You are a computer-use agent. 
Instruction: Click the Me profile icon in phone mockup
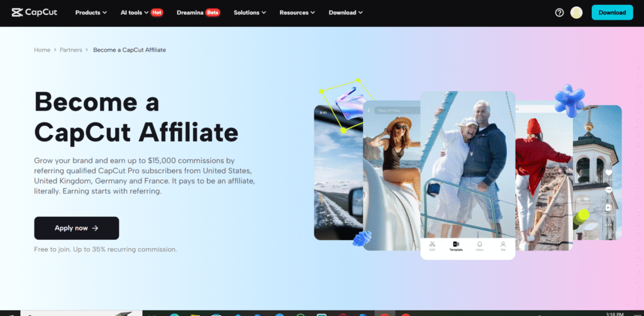(502, 246)
